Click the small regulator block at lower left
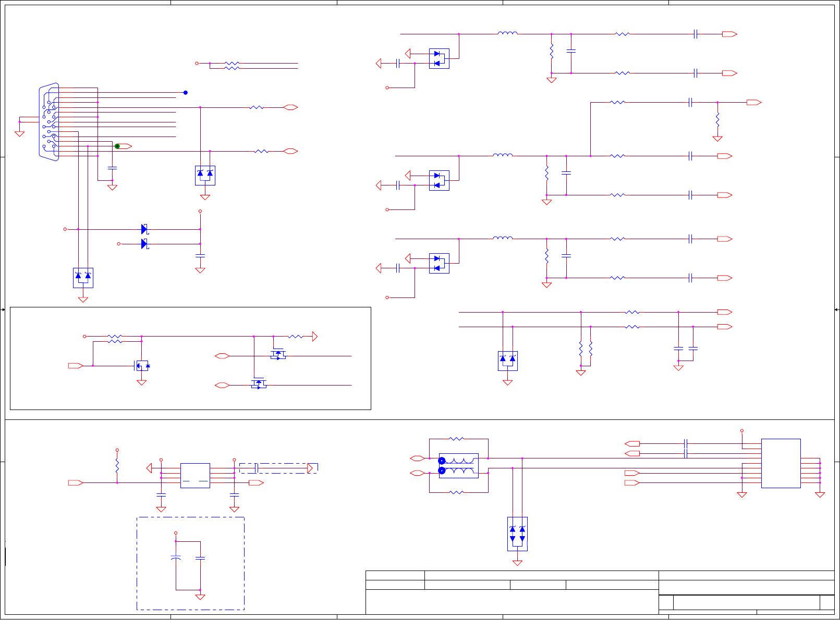The image size is (840, 620). pos(195,476)
